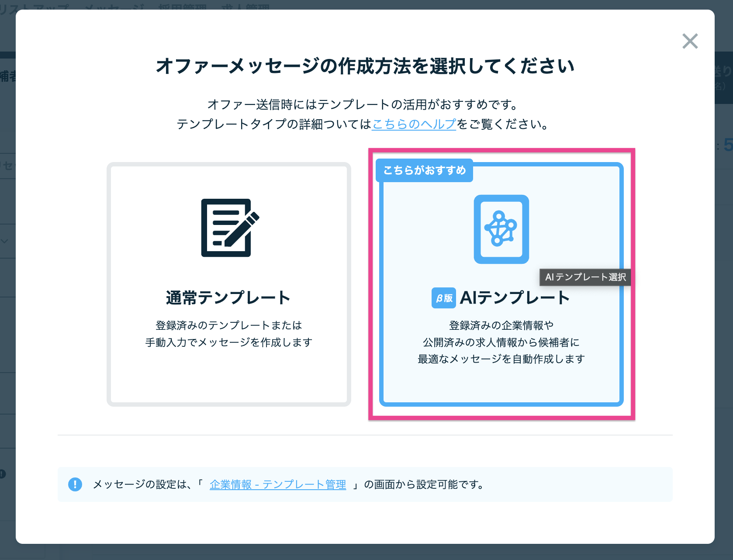Screen dimensions: 733x560
Task: Click the blue info exclamation icon
Action: 75,484
